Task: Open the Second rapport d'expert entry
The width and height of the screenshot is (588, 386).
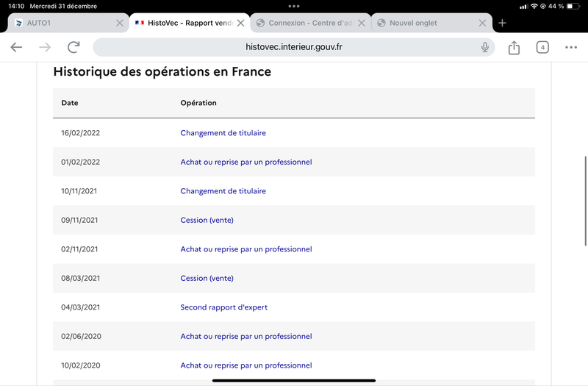Action: (x=223, y=307)
